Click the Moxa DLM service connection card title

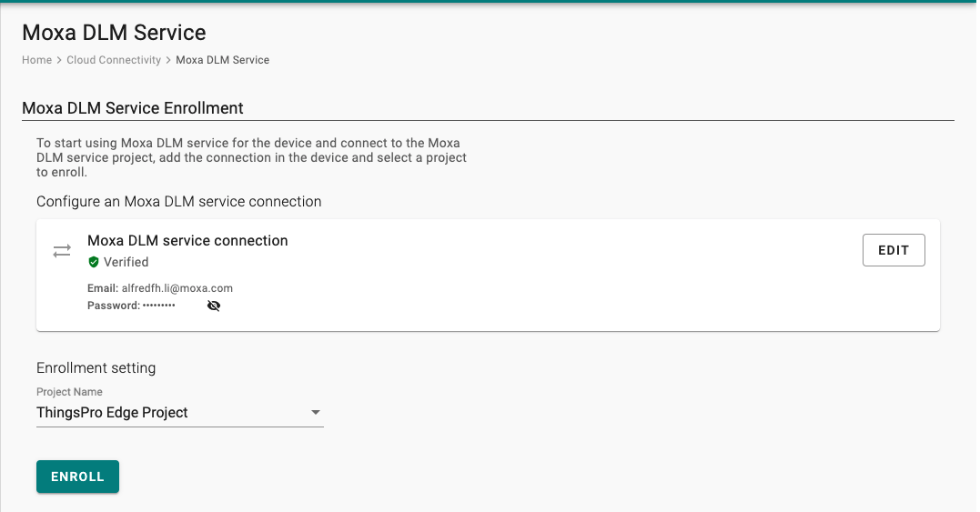[187, 240]
